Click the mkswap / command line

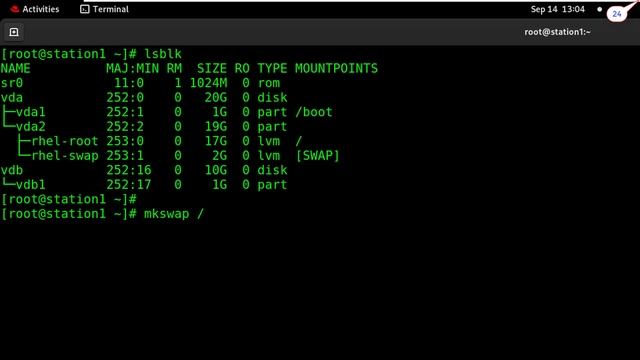(x=173, y=214)
